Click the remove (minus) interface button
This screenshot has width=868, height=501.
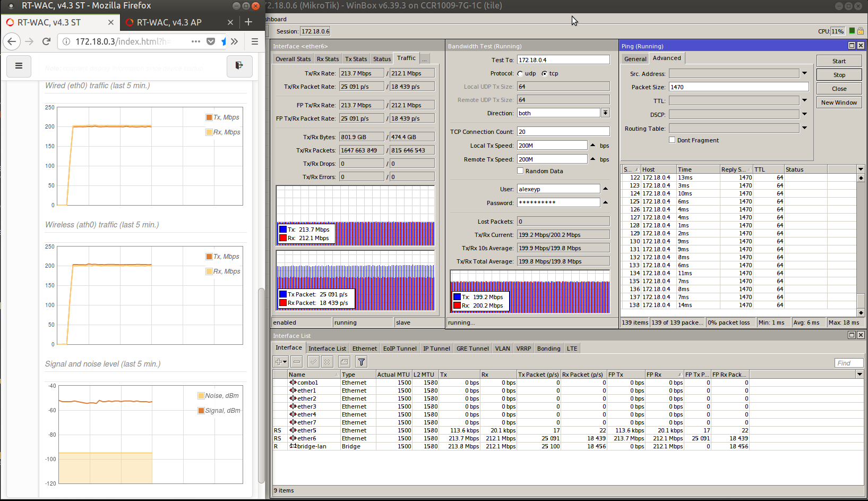pyautogui.click(x=297, y=362)
